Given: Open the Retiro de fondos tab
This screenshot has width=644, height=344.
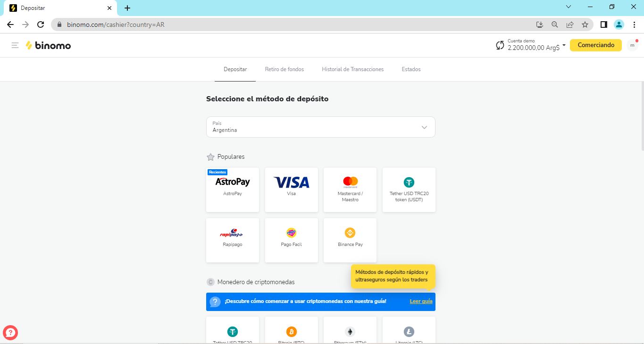Looking at the screenshot, I should (284, 69).
